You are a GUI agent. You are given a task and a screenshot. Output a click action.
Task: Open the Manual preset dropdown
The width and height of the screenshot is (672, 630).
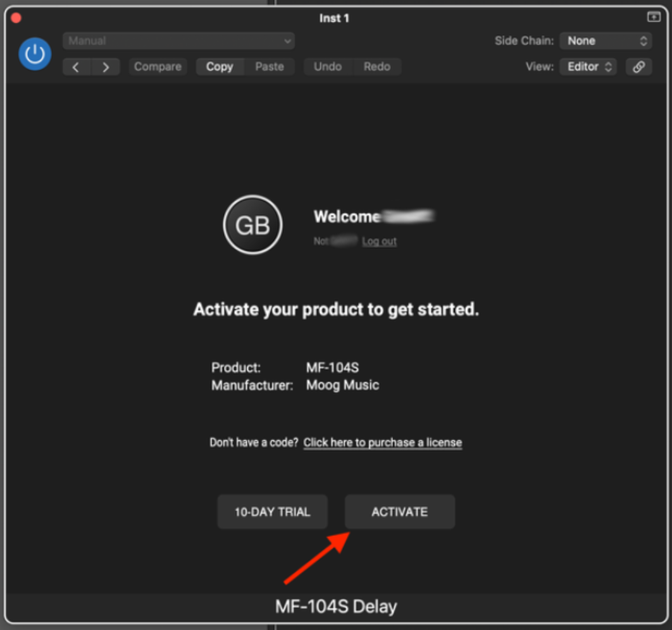click(x=178, y=41)
